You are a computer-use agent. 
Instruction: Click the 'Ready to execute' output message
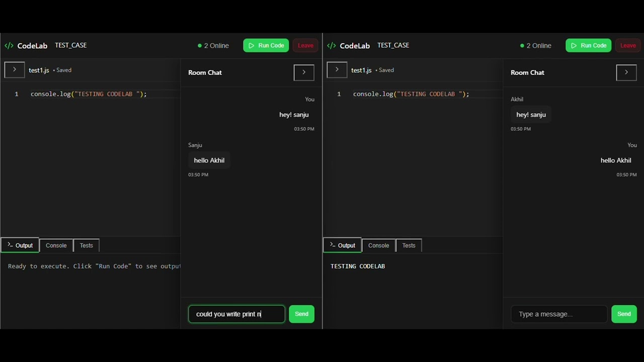pos(94,266)
